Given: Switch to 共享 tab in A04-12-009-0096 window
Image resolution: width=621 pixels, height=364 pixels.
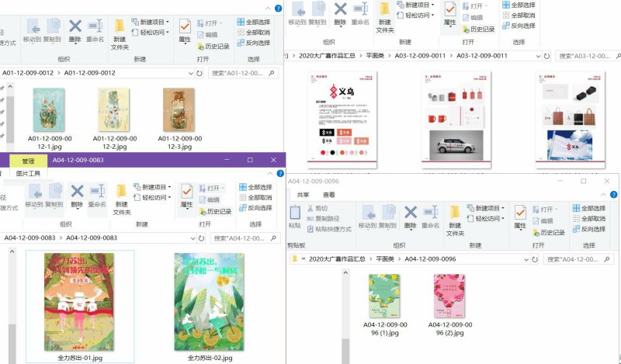Looking at the screenshot, I should [303, 195].
